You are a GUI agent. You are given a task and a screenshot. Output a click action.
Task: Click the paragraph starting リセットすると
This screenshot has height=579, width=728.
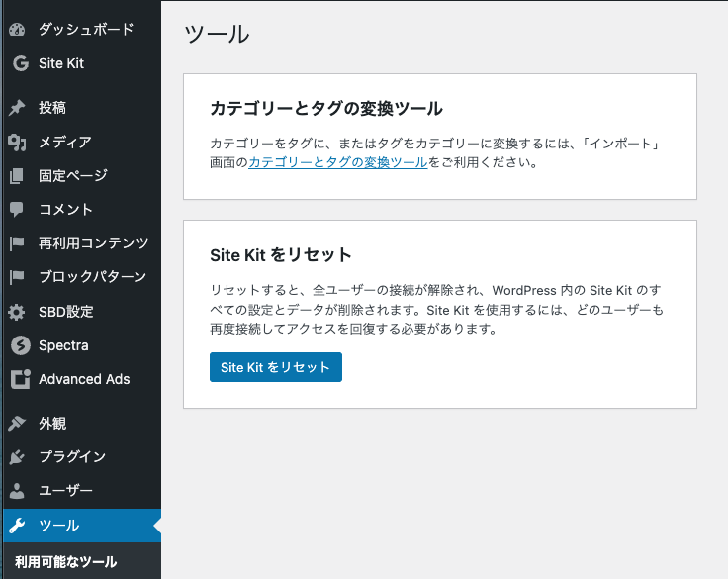pos(437,310)
